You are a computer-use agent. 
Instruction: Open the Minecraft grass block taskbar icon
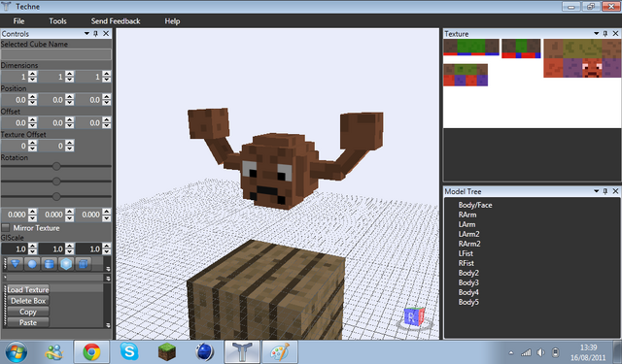167,351
